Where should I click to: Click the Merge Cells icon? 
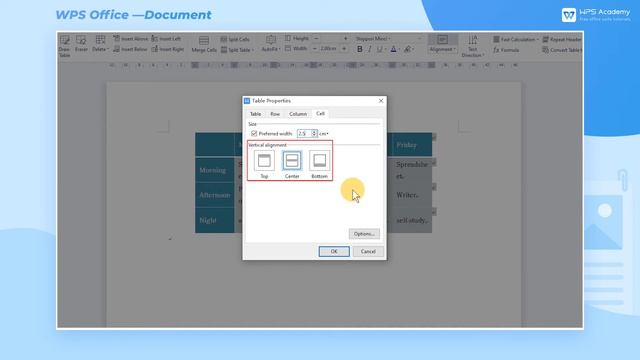(204, 44)
